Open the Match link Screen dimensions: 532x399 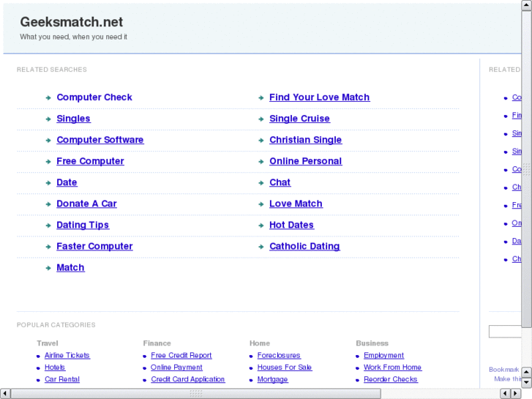coord(70,267)
